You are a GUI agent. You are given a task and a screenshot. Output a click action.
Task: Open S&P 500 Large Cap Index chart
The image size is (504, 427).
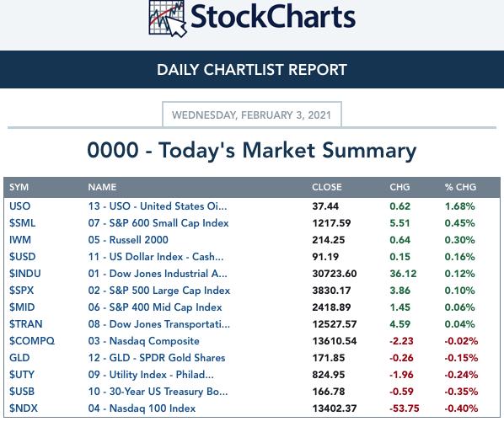point(159,291)
